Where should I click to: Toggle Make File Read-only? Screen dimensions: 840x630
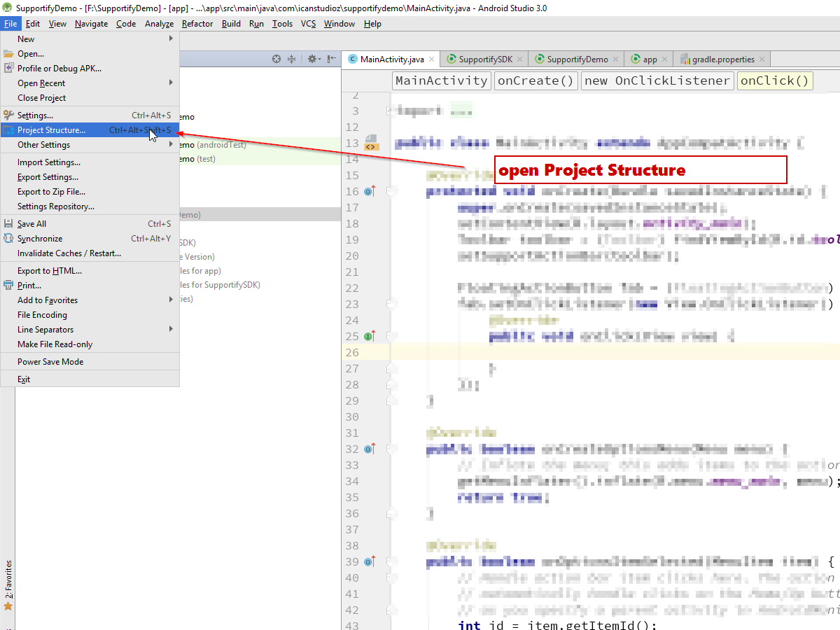(x=90, y=344)
